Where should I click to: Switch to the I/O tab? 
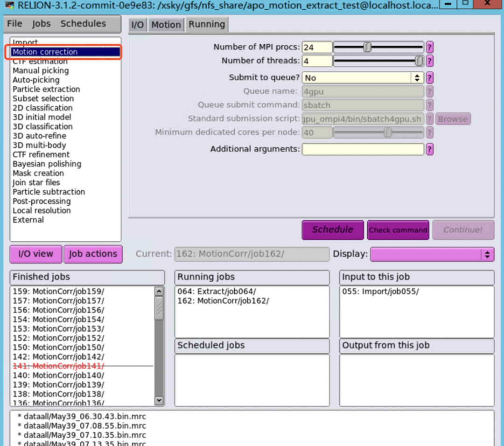pyautogui.click(x=138, y=25)
